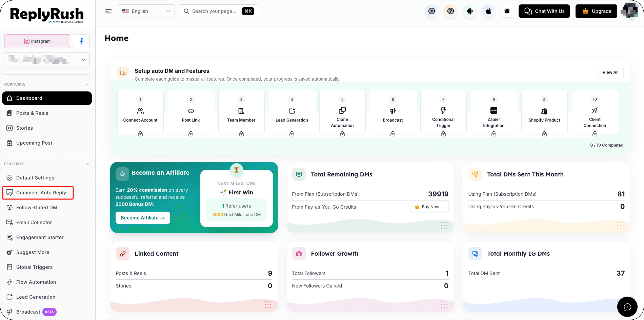Open the notifications bell

pos(507,11)
